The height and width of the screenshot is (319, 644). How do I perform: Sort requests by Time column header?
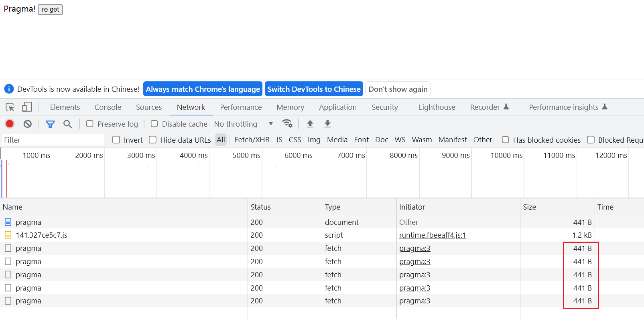[x=619, y=207]
